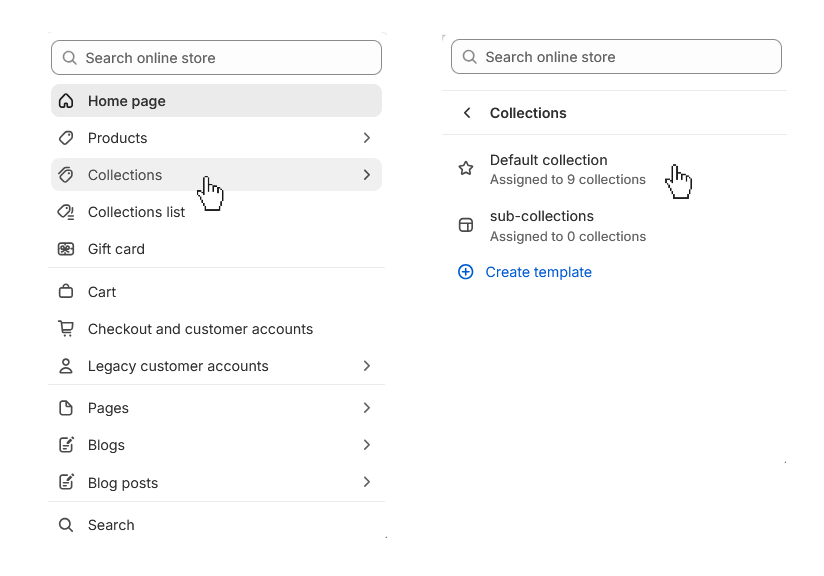Click 'Assigned to 0 collections' text
Screen dimensions: 824x576
click(x=568, y=236)
